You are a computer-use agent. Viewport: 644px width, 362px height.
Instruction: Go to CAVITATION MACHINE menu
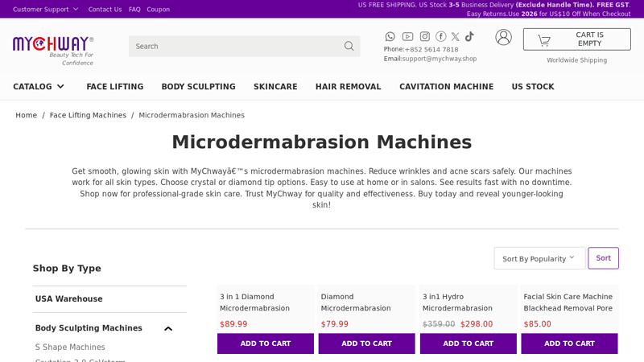click(447, 87)
